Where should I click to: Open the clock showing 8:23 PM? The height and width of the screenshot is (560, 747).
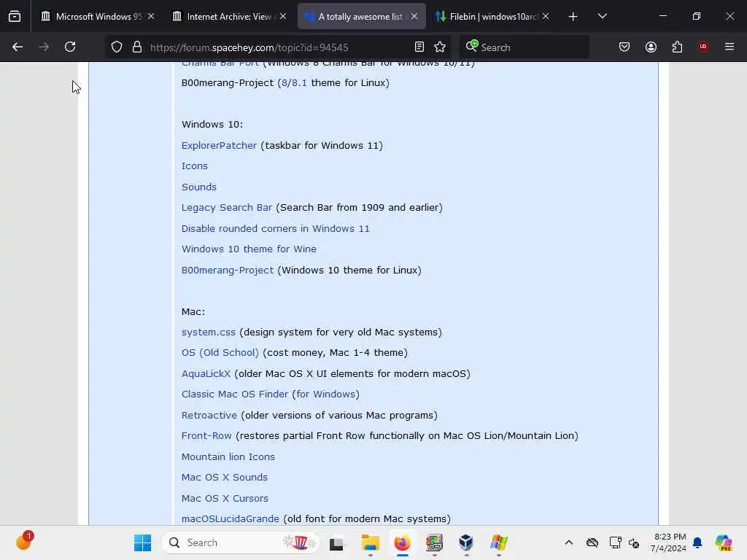coord(668,542)
